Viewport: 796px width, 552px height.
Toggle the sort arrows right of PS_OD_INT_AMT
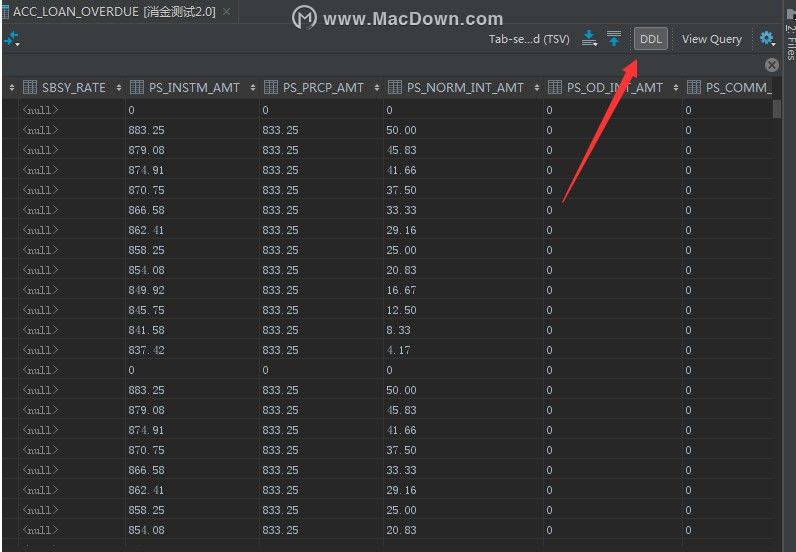click(676, 88)
